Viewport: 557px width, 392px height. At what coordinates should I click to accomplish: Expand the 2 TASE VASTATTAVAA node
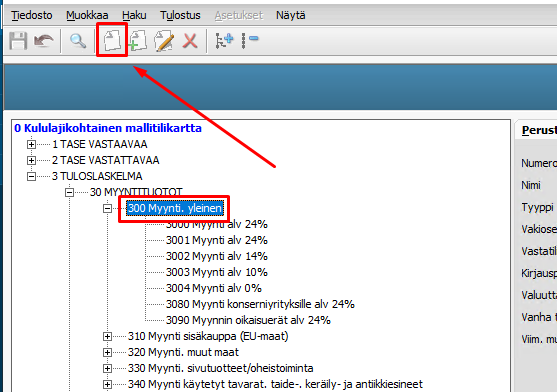click(32, 160)
